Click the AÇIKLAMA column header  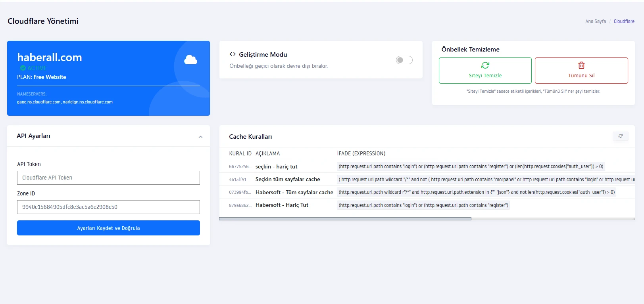click(267, 153)
